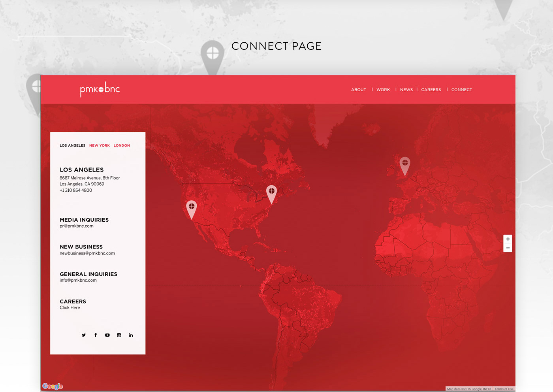The image size is (553, 392).
Task: Click the 8687 Melrose Avenue address line
Action: click(x=90, y=178)
